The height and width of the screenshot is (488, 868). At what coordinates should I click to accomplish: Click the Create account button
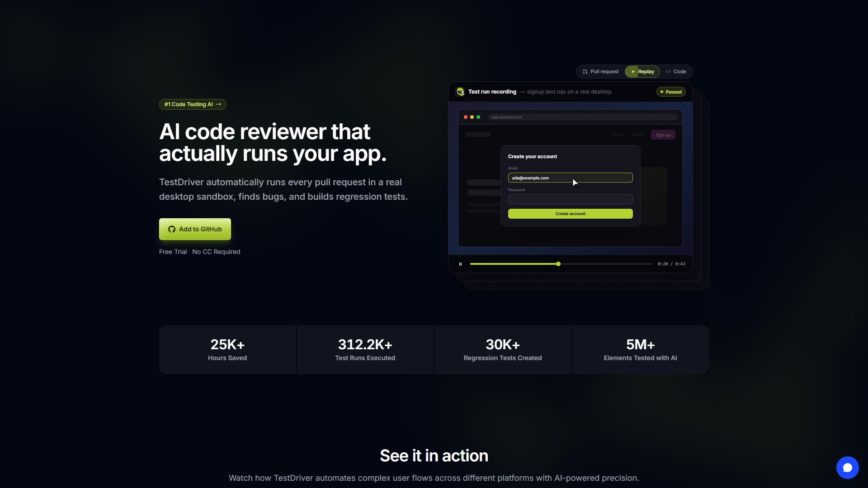(x=570, y=214)
